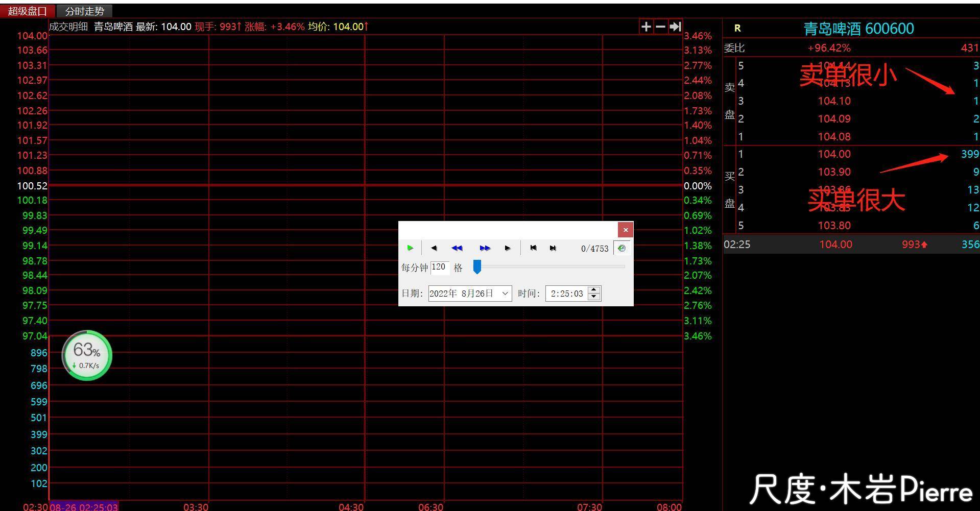Step forward one tick with black right arrow

507,248
